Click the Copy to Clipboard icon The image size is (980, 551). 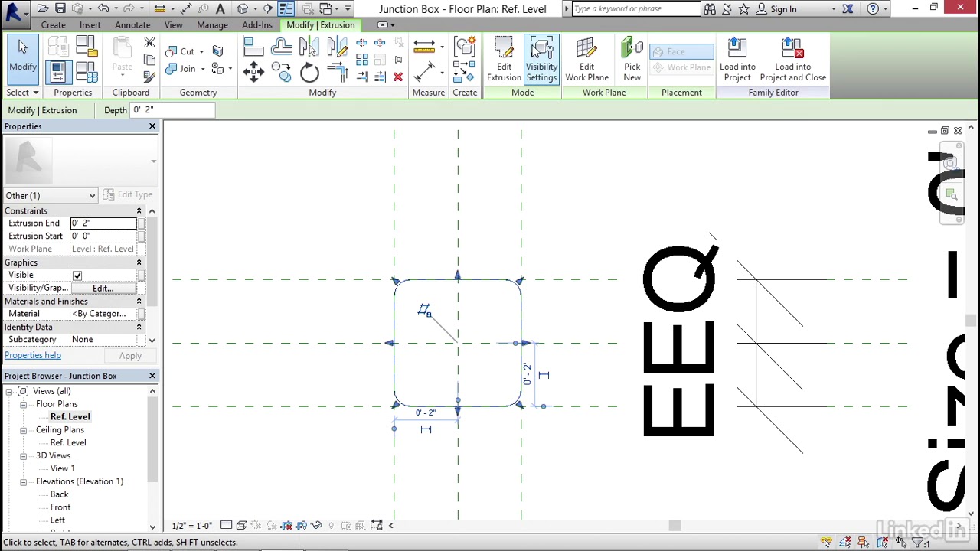pos(149,59)
